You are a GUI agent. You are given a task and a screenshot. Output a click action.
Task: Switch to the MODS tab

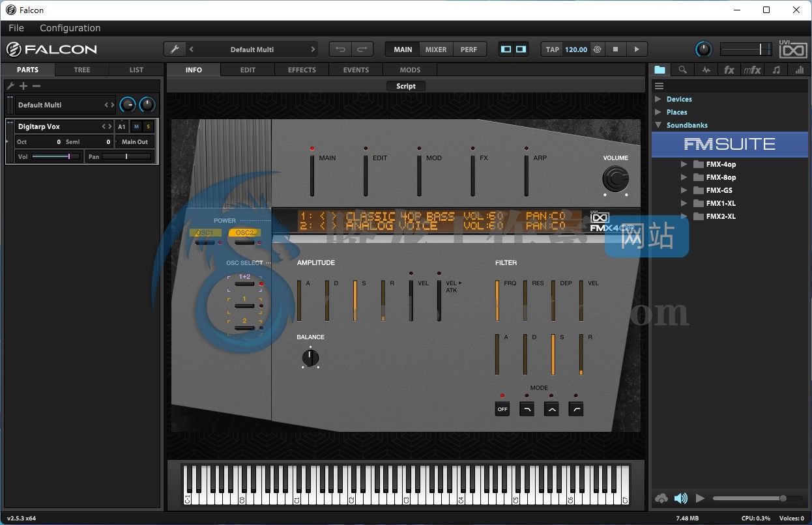click(x=410, y=70)
